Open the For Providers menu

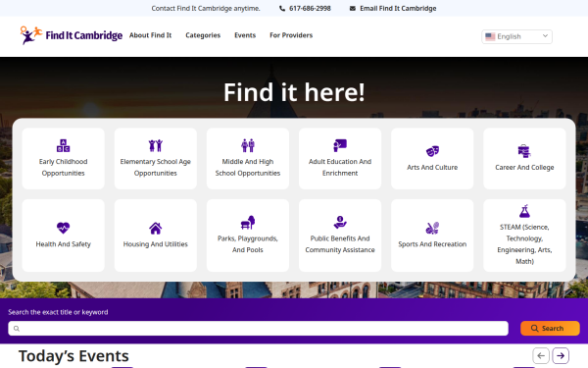pyautogui.click(x=291, y=35)
